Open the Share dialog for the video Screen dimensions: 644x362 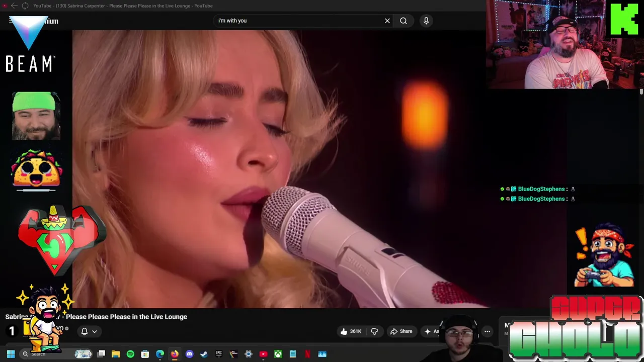(401, 331)
